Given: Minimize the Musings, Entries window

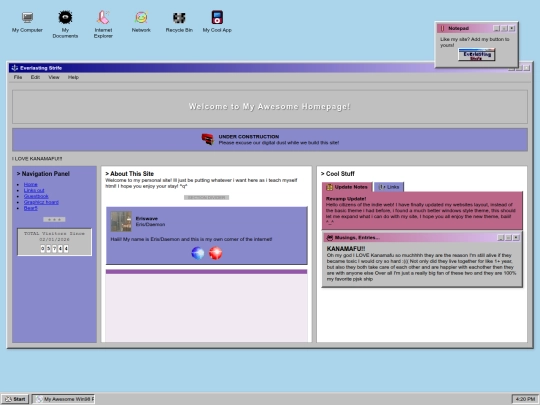Looking at the screenshot, I should (501, 238).
